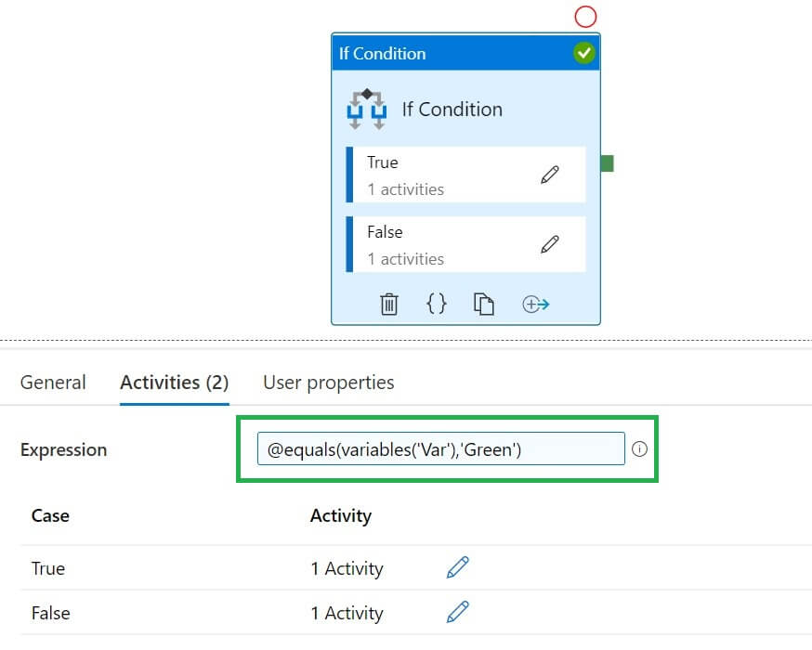Click the add output arrow icon
Viewport: 812px width, 650px height.
click(536, 304)
